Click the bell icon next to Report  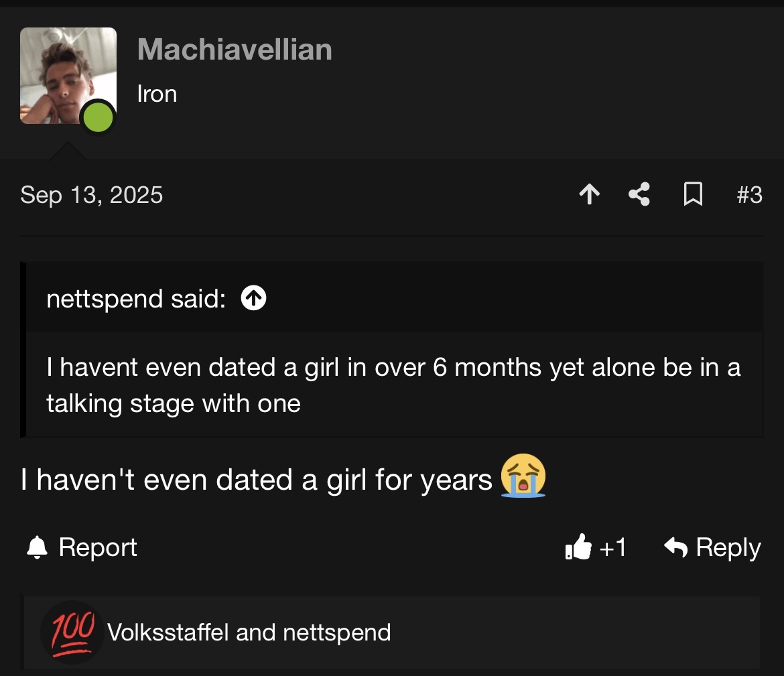[37, 548]
